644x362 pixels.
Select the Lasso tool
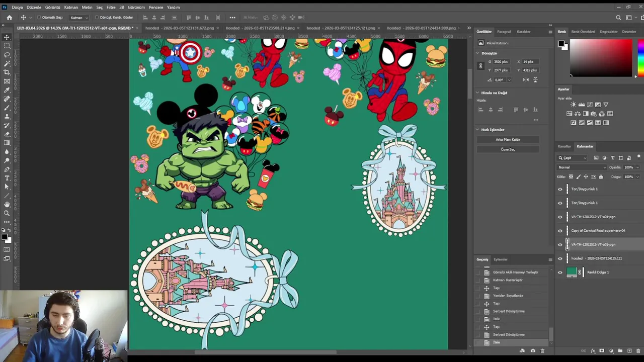pos(7,55)
